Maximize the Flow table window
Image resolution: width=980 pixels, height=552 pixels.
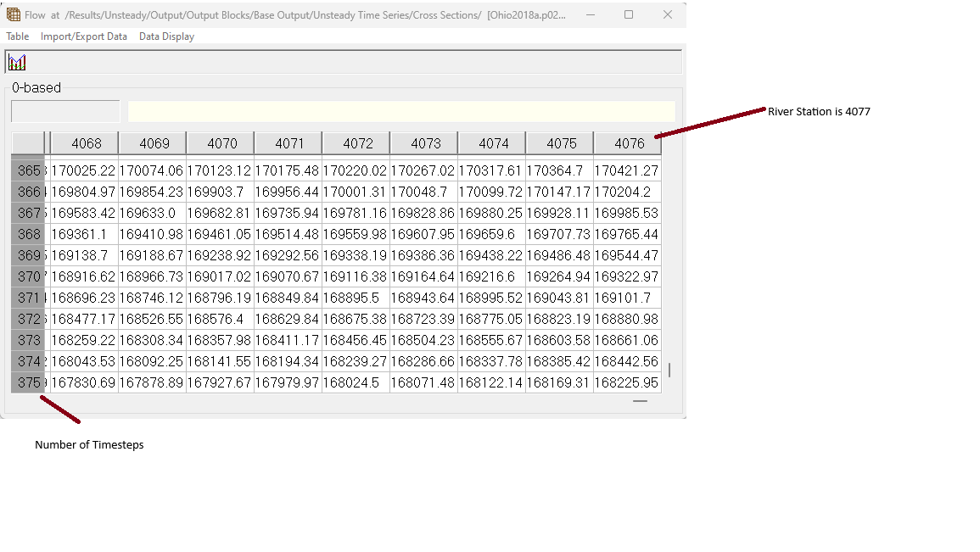(629, 14)
